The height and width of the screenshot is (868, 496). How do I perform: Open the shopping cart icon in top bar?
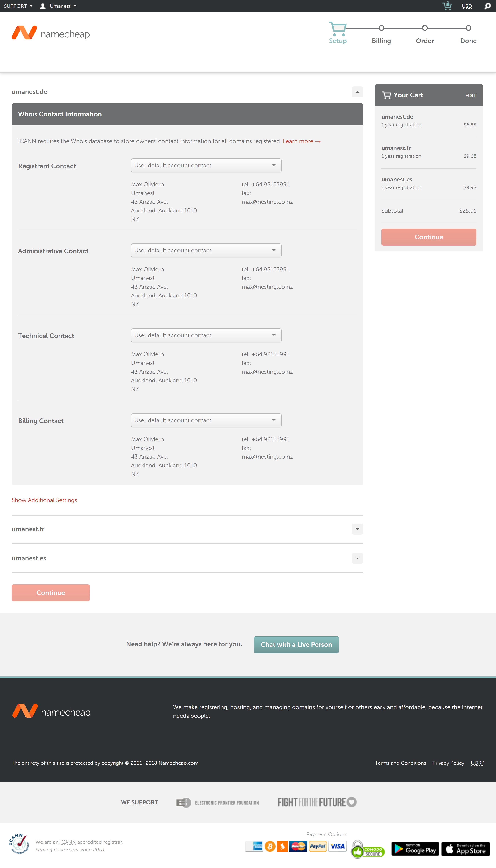pos(447,6)
